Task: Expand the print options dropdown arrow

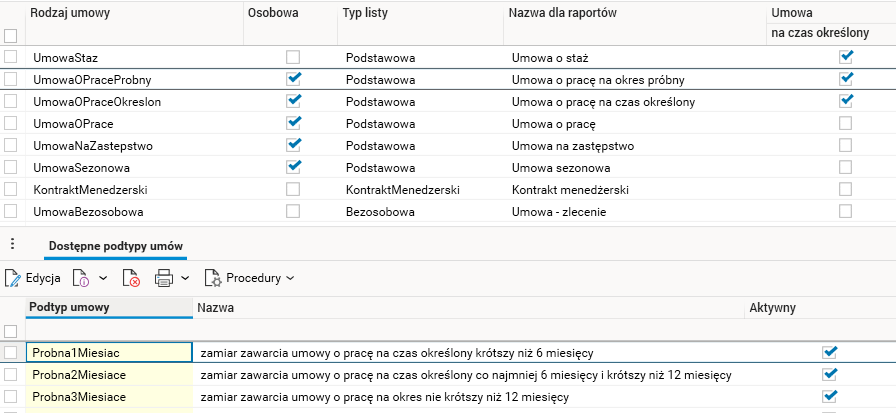Action: 186,278
